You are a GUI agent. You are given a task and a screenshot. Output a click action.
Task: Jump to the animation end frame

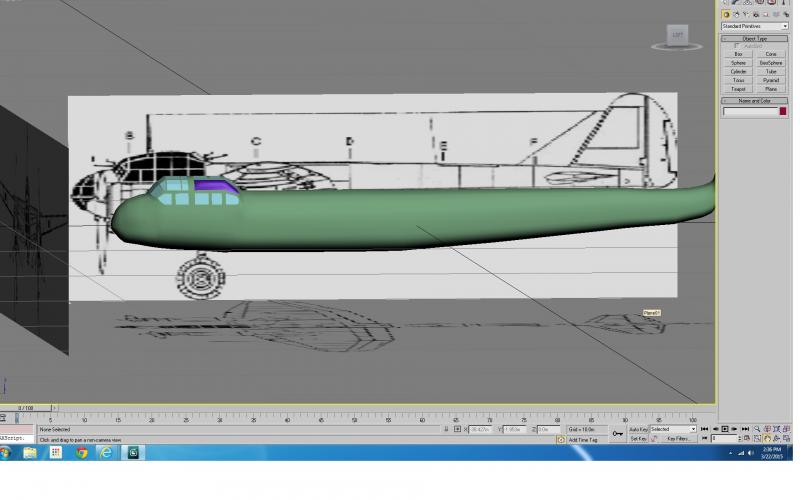[x=745, y=429]
